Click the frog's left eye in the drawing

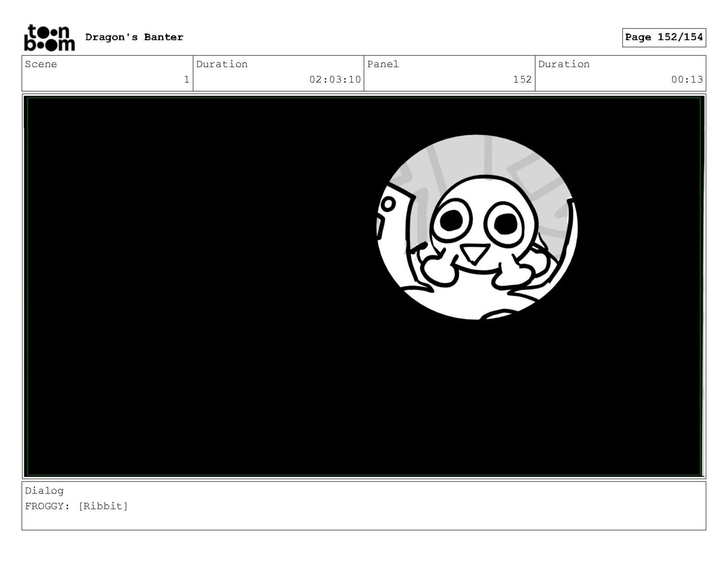click(x=451, y=220)
